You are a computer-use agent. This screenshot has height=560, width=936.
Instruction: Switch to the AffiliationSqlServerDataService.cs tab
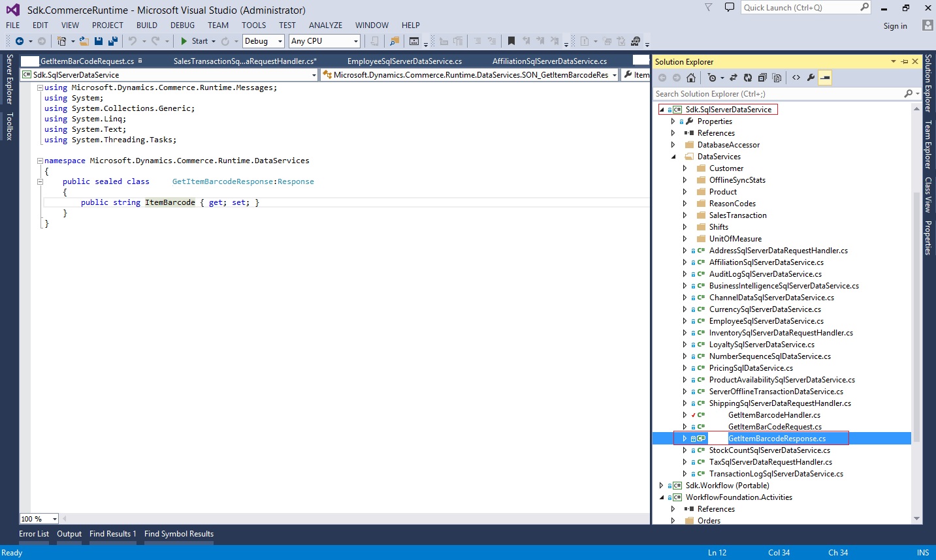pyautogui.click(x=549, y=61)
